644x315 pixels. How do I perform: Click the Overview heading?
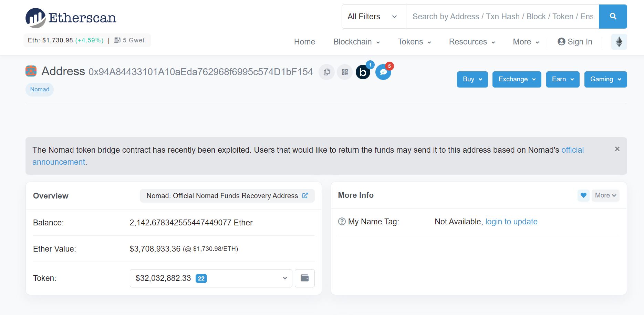pos(51,196)
